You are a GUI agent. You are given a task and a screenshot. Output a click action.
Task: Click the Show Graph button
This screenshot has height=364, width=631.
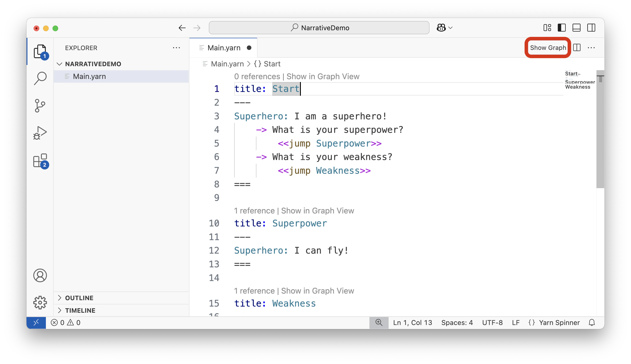[548, 48]
